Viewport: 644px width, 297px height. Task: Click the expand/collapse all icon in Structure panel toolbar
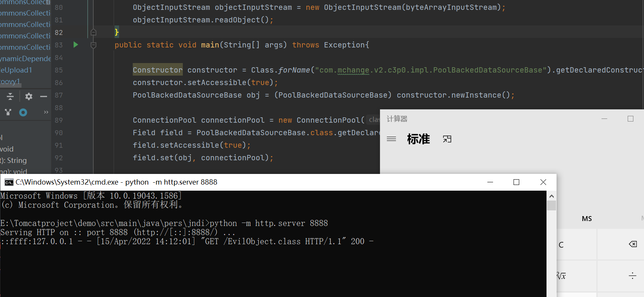[10, 96]
